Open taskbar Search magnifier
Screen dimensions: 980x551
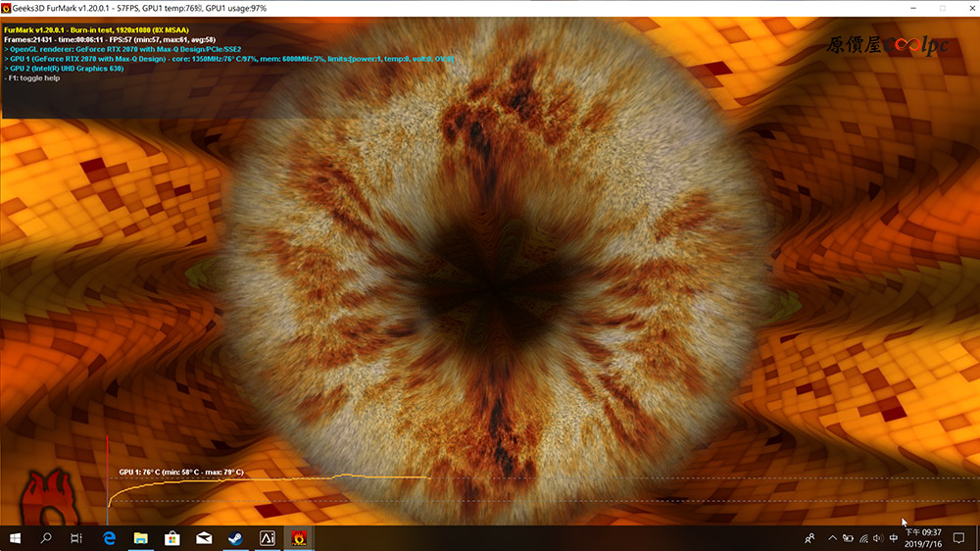[46, 538]
